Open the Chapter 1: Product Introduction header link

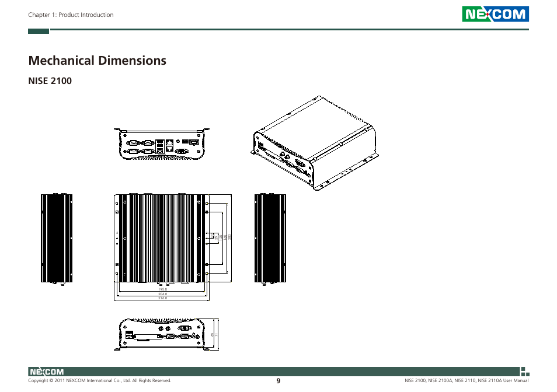71,15
